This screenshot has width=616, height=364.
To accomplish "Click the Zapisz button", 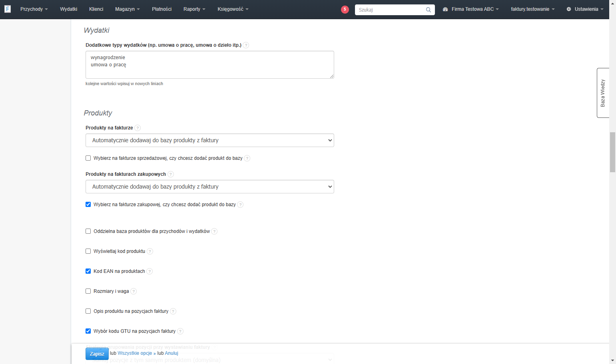I will tap(97, 354).
